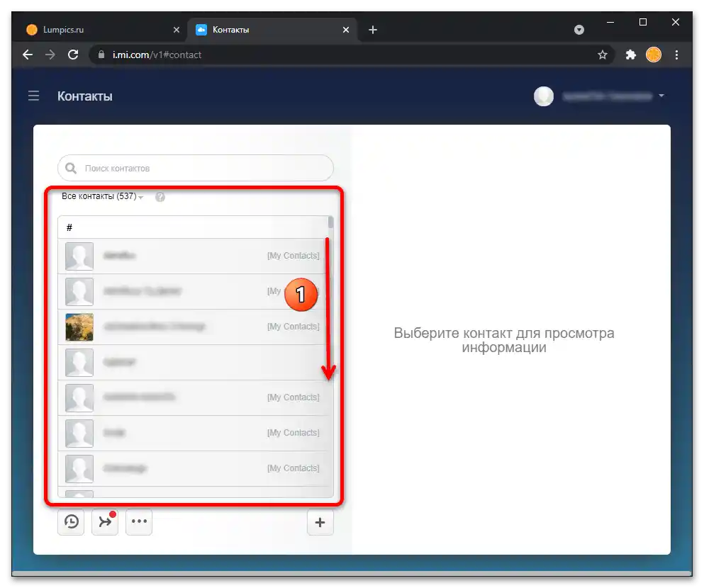The image size is (704, 588).
Task: Open the Chrome three-dot menu
Action: pos(676,55)
